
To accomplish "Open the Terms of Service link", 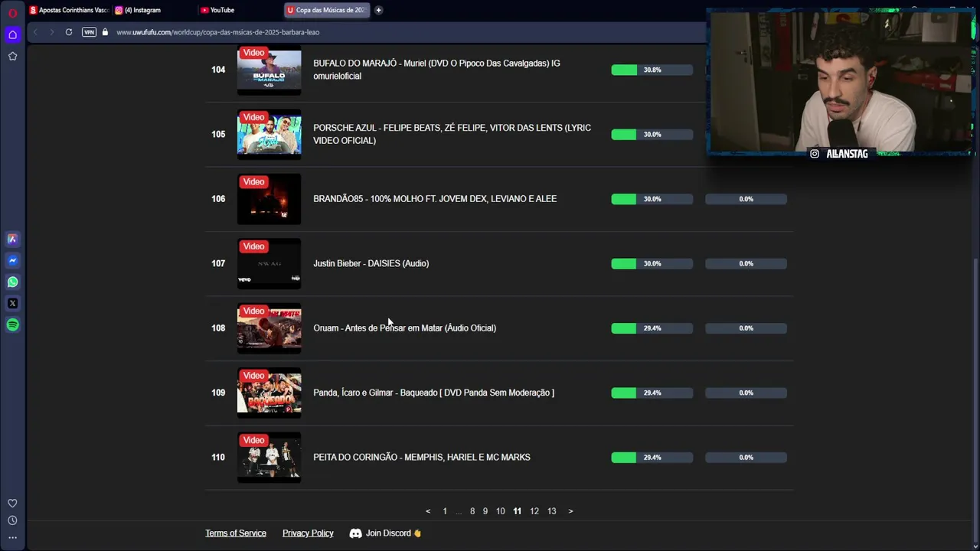I will 236,533.
